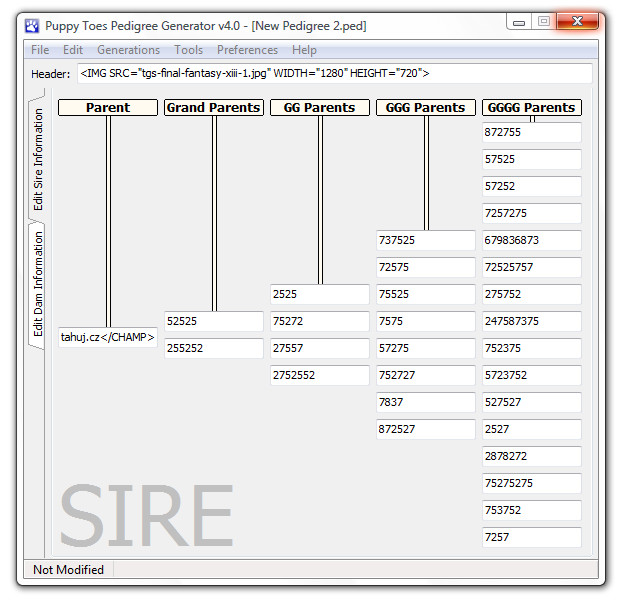
Task: Select GGG parent field 7575
Action: click(x=426, y=321)
